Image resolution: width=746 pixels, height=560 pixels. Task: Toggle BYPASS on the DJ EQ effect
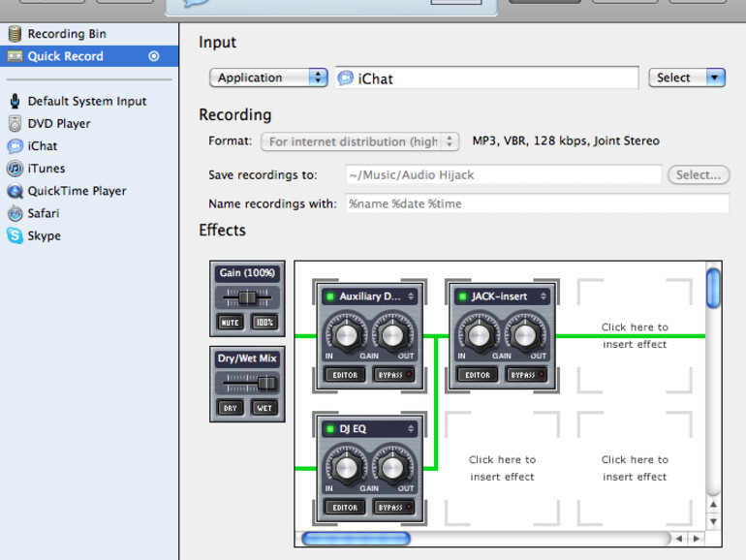(x=392, y=507)
